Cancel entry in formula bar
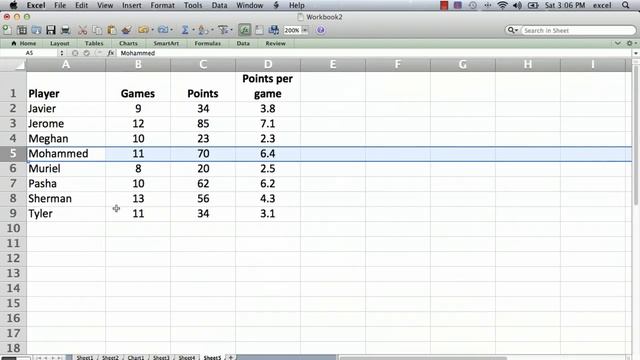This screenshot has height=360, width=640. point(75,53)
